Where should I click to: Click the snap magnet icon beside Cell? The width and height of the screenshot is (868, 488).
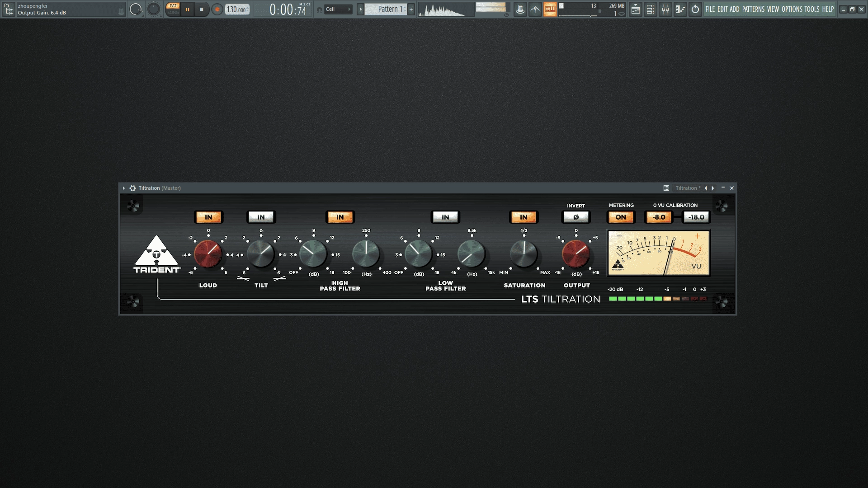coord(320,9)
